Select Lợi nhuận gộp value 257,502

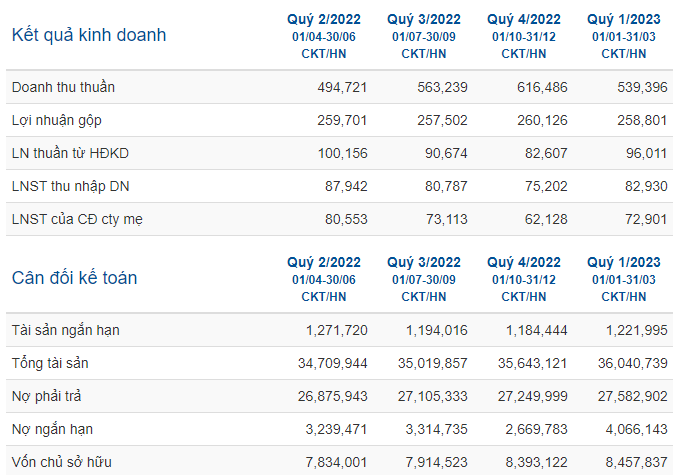(442, 121)
